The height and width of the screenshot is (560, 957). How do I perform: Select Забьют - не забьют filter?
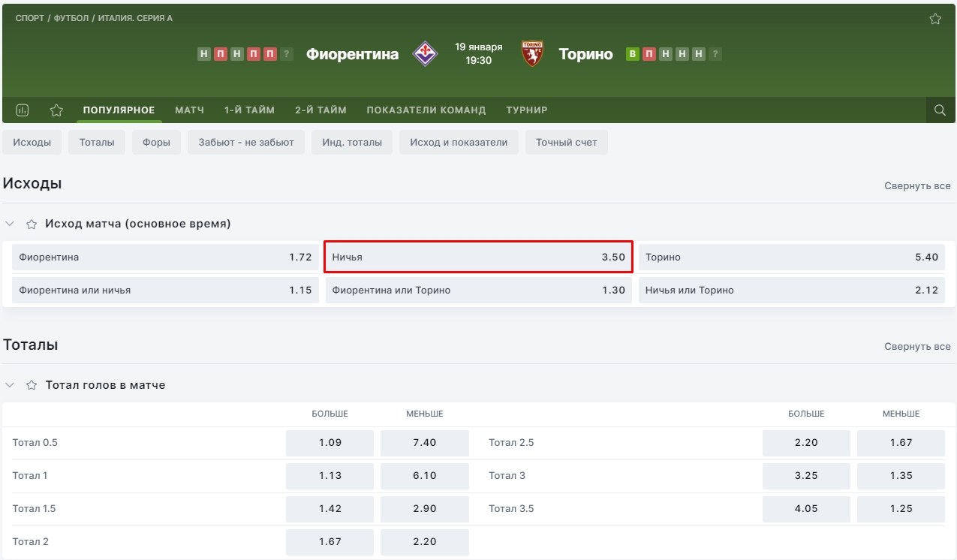[x=246, y=143]
